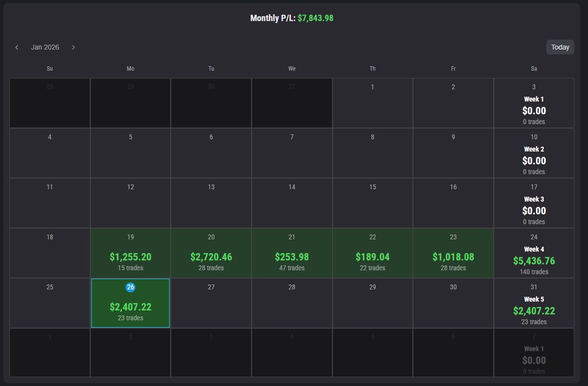Go to previous month with left chevron
This screenshot has width=588, height=386.
pos(17,47)
